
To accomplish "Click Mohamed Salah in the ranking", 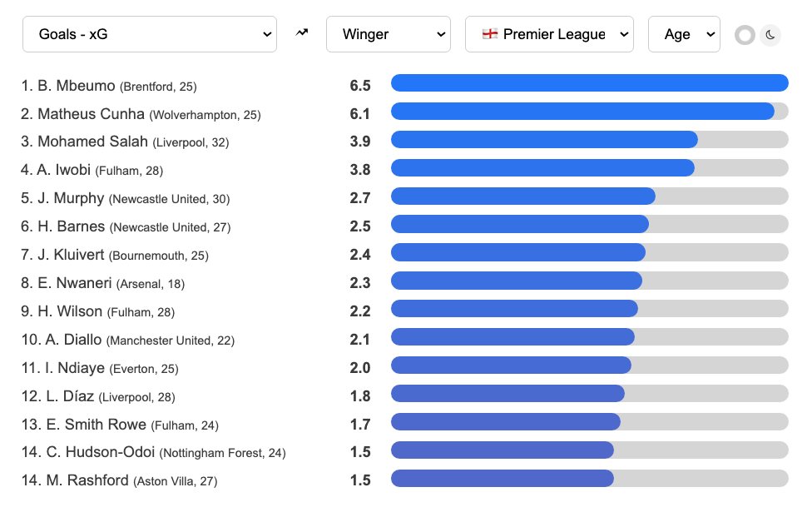I will point(92,142).
